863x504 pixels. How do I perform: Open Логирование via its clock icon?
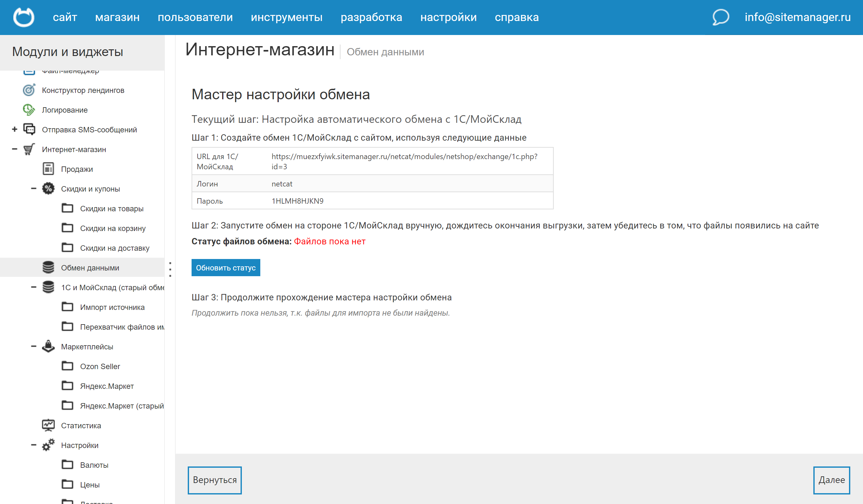(29, 109)
